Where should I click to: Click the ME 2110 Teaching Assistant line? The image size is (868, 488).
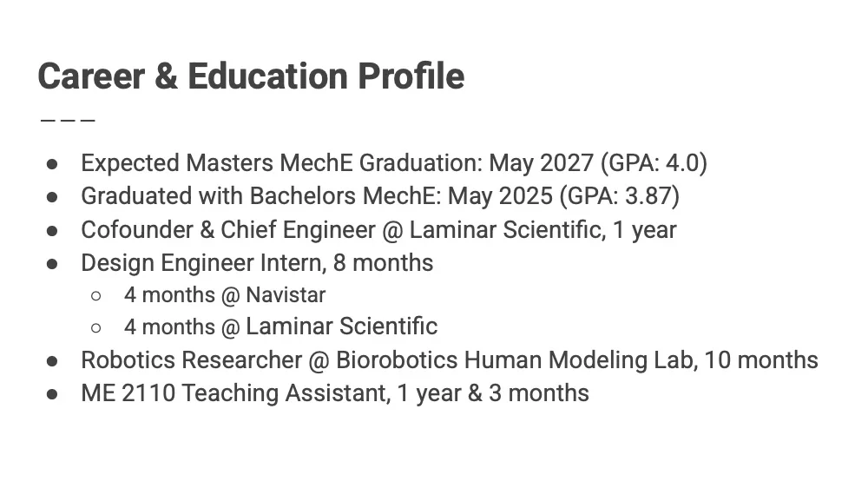[x=334, y=392]
